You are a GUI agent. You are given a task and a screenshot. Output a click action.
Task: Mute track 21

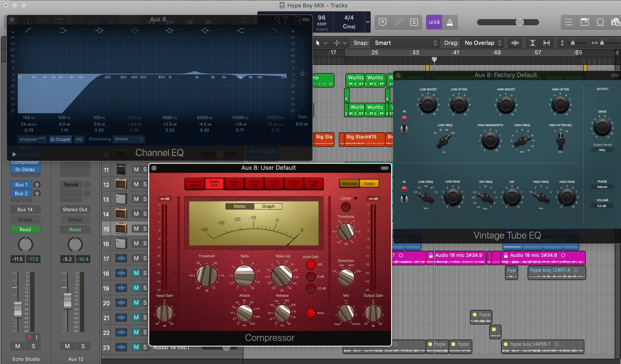tap(136, 318)
